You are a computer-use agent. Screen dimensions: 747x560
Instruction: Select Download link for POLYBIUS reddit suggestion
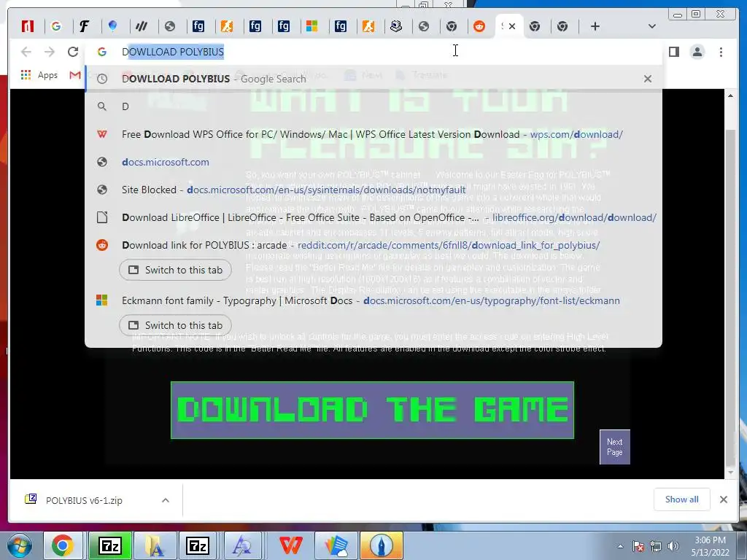373,245
